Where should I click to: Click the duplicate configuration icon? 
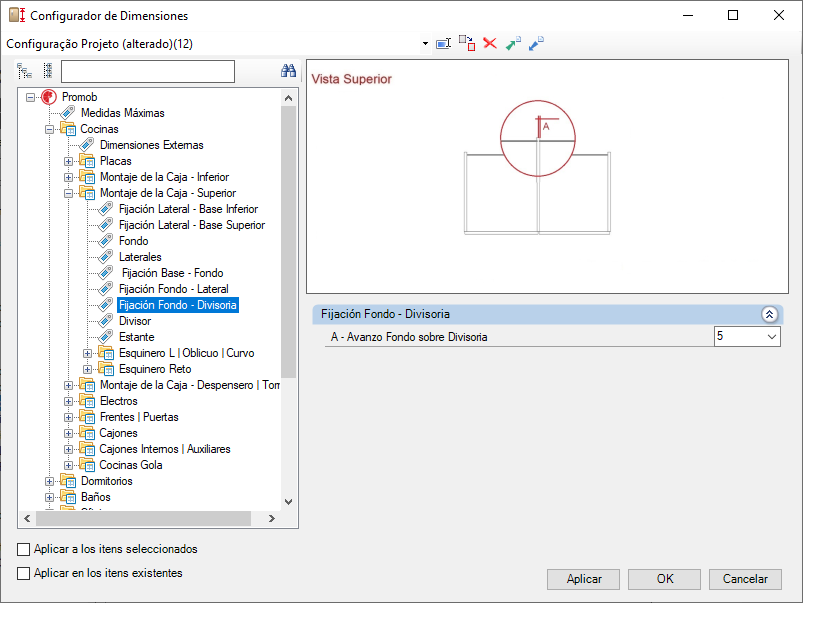pos(467,44)
